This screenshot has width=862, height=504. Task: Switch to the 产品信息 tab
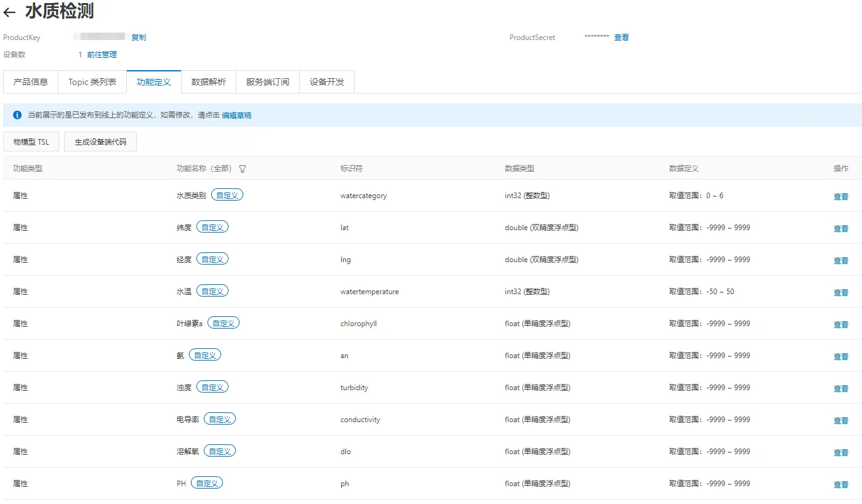tap(31, 82)
